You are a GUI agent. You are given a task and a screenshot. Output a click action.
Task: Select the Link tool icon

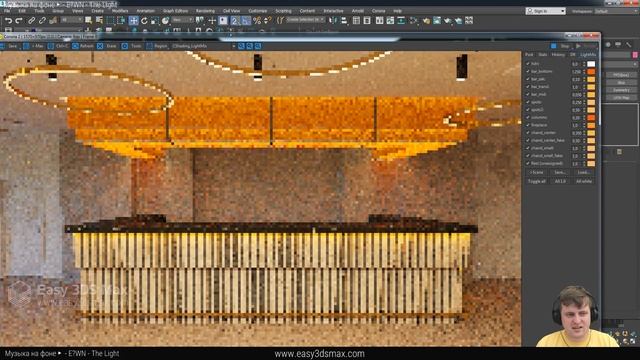tap(32, 20)
